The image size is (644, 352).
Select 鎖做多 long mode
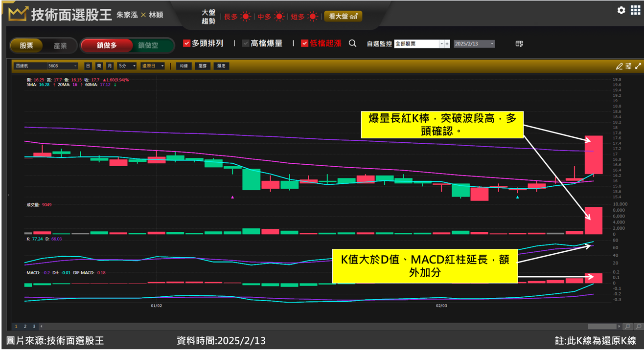coord(107,45)
